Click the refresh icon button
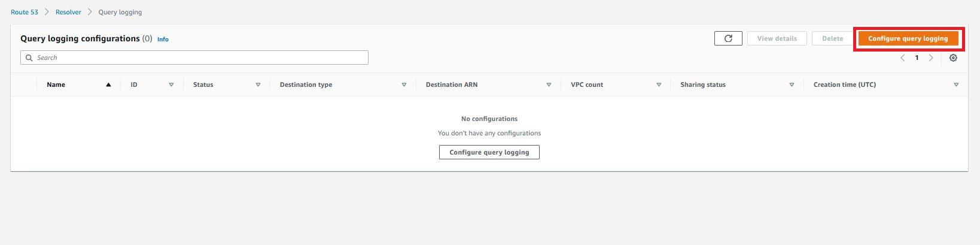 (728, 38)
